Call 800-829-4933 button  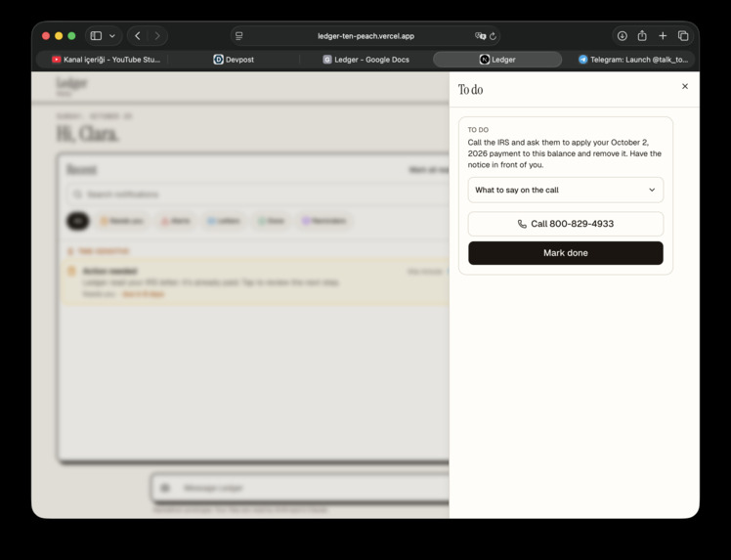tap(565, 224)
